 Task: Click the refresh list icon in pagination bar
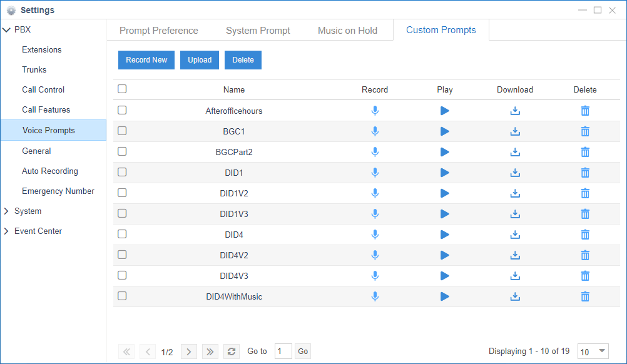coord(231,351)
